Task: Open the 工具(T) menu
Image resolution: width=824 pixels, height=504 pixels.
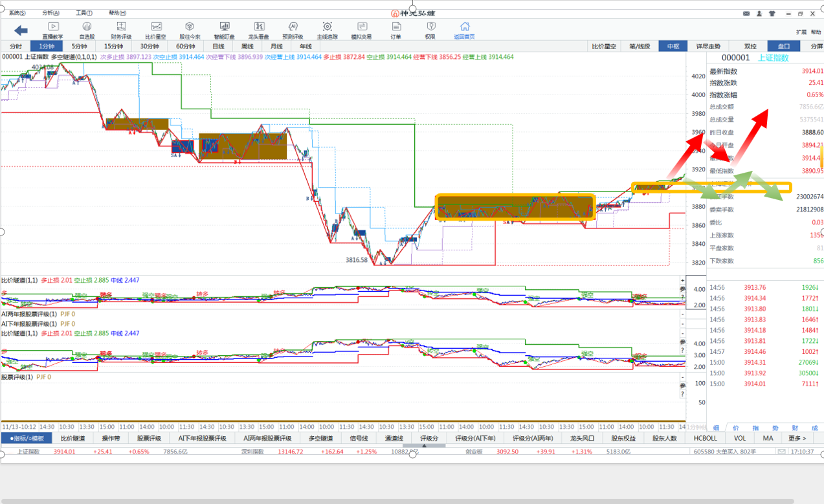Action: pyautogui.click(x=84, y=13)
